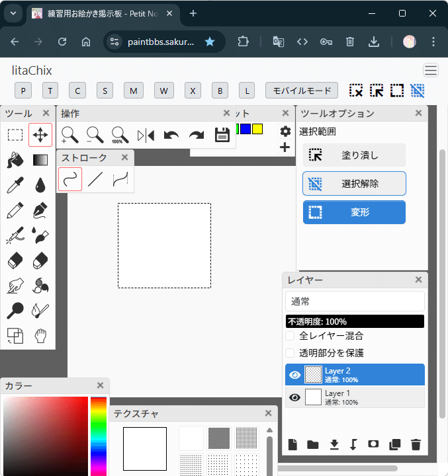Adjust the 不透明度 opacity bar
This screenshot has width=448, height=476.
click(355, 321)
